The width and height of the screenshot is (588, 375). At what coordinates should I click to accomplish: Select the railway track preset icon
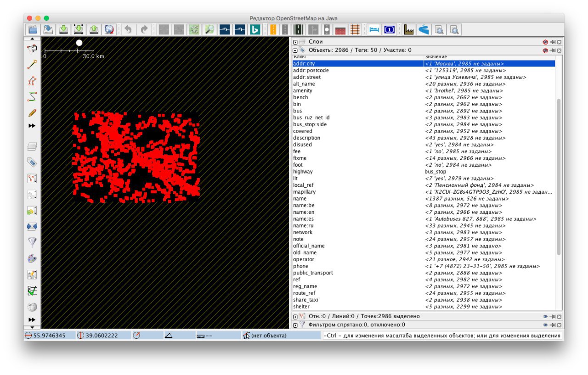click(355, 29)
